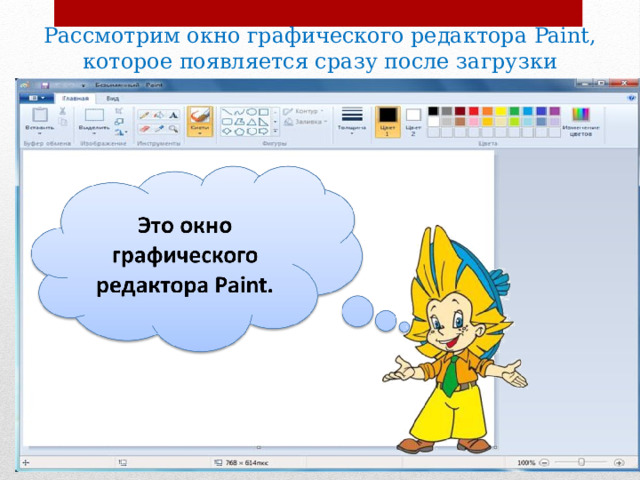Viewport: 640px width, 480px height.
Task: Pick the black palette swatch
Action: tap(433, 111)
